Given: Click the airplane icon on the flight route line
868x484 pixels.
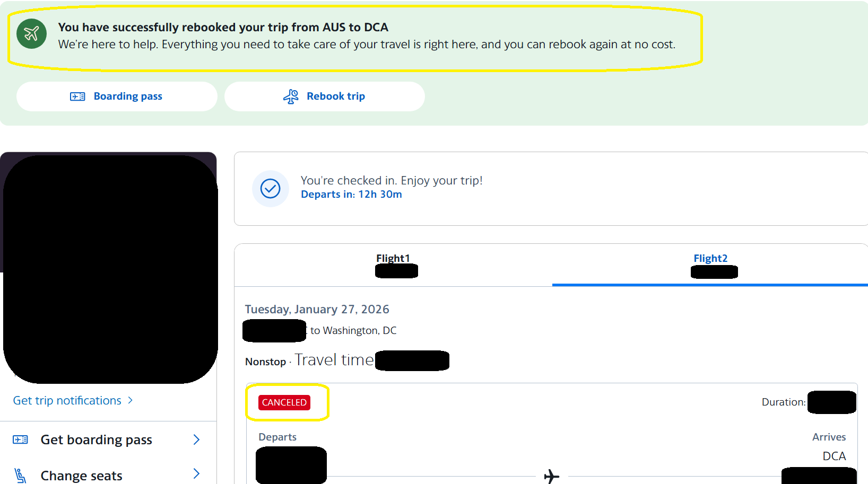Looking at the screenshot, I should pos(552,476).
